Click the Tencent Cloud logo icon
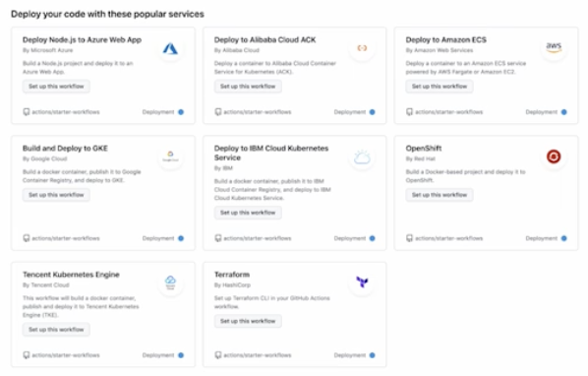 pos(170,282)
